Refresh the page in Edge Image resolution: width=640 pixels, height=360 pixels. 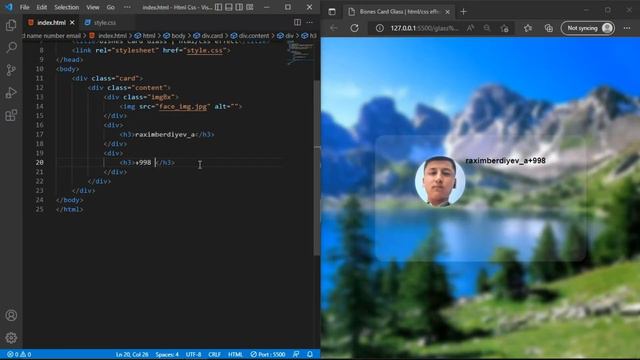(x=354, y=28)
